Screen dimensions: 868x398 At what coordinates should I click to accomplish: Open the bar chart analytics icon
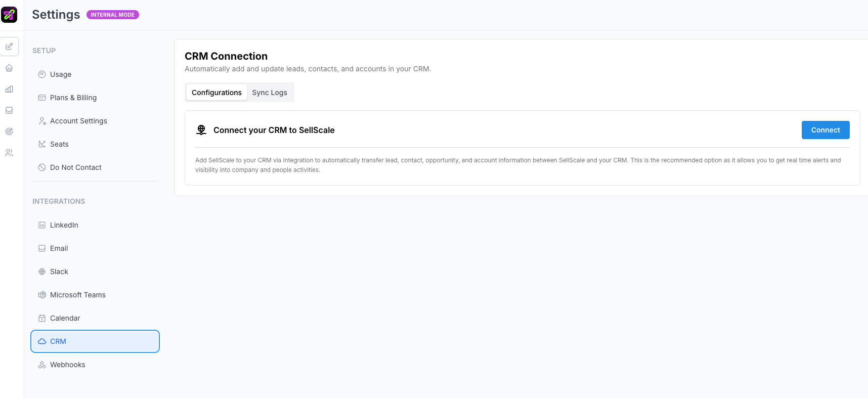tap(9, 89)
